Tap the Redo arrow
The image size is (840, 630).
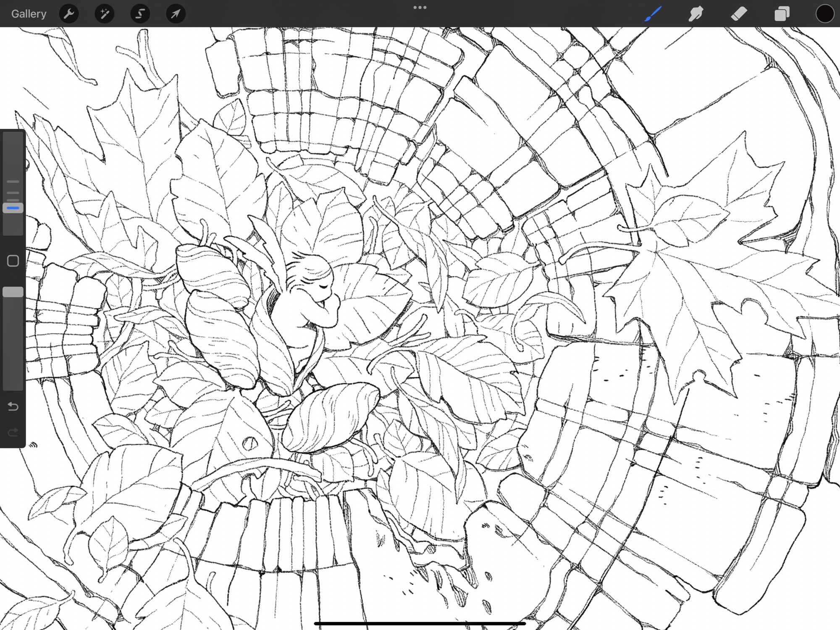tap(13, 432)
